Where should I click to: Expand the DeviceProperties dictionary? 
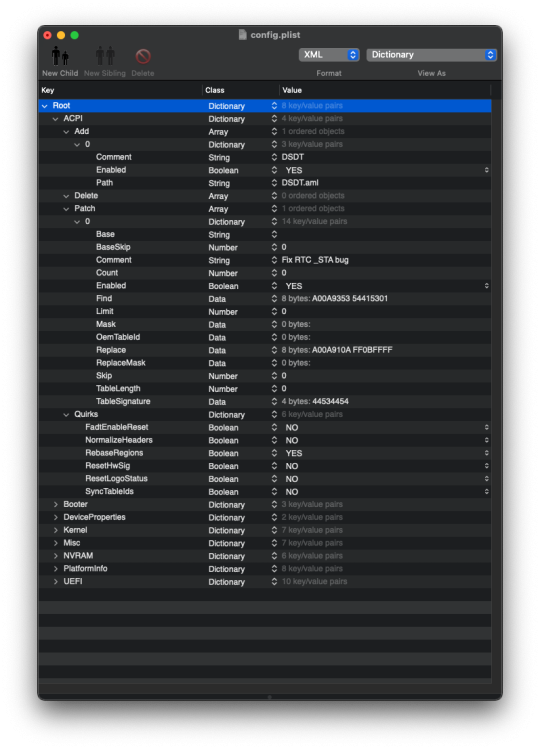click(x=55, y=517)
